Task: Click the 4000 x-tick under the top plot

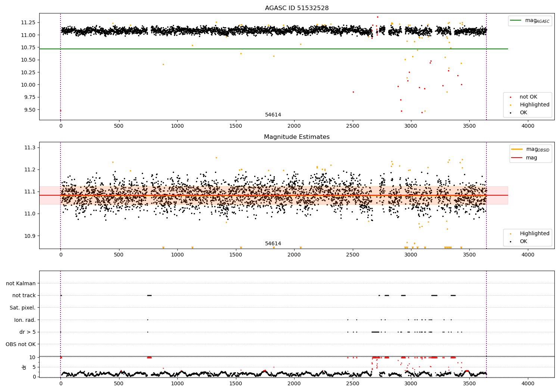Action: [528, 126]
